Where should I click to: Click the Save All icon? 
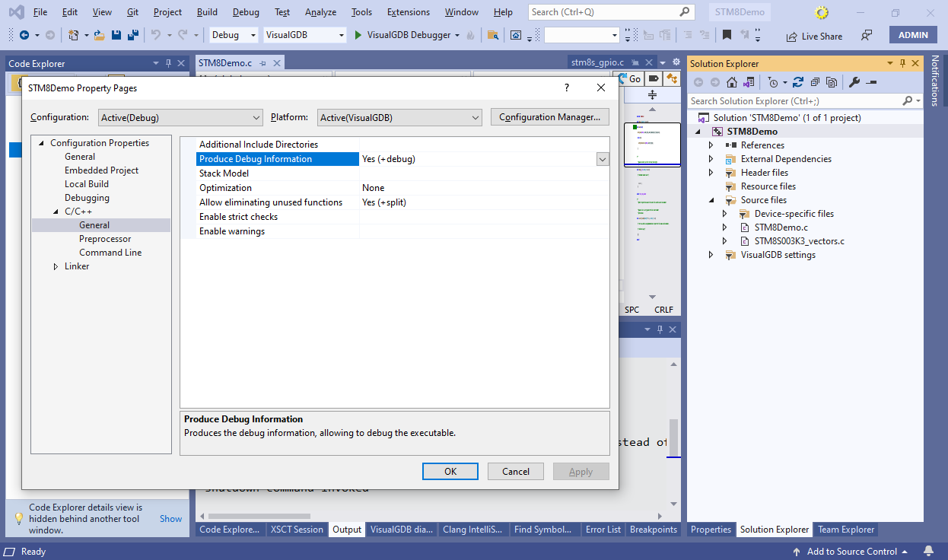tap(132, 35)
